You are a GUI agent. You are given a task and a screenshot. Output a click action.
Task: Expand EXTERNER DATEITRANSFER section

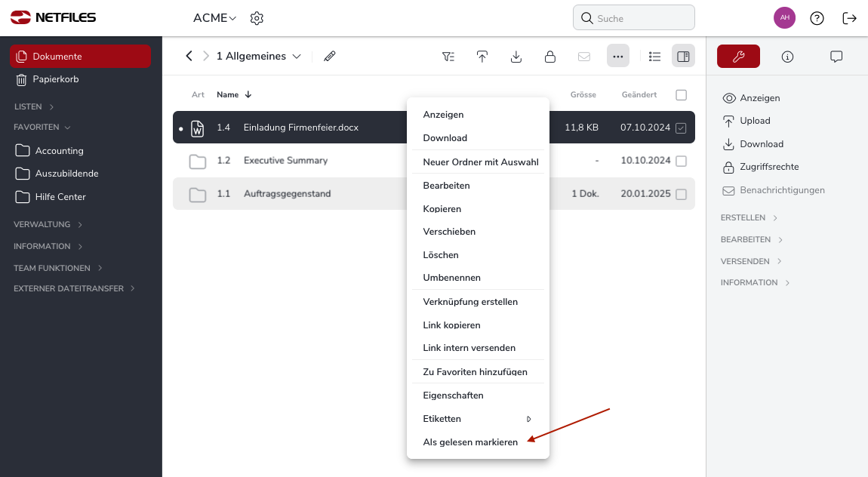tap(74, 288)
